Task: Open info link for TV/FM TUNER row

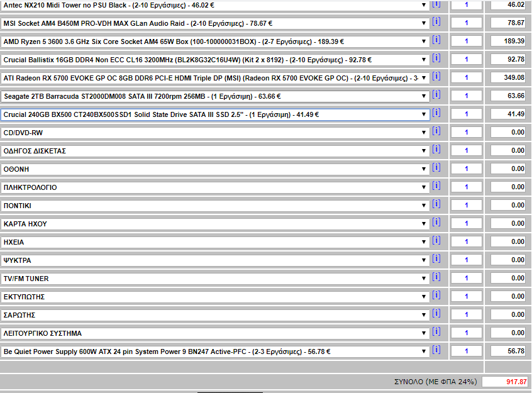Action: click(436, 277)
